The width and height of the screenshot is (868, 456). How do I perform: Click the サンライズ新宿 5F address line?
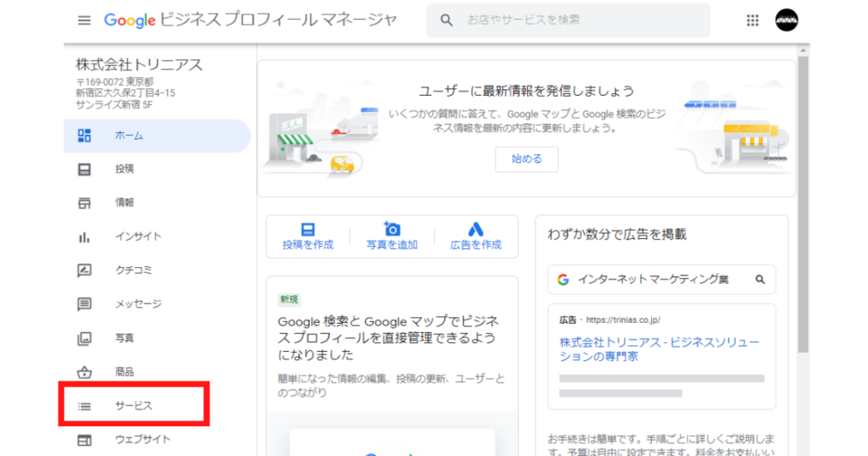pos(114,104)
